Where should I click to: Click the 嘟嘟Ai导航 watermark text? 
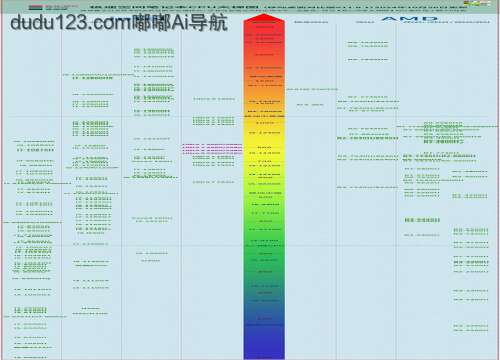tap(180, 23)
